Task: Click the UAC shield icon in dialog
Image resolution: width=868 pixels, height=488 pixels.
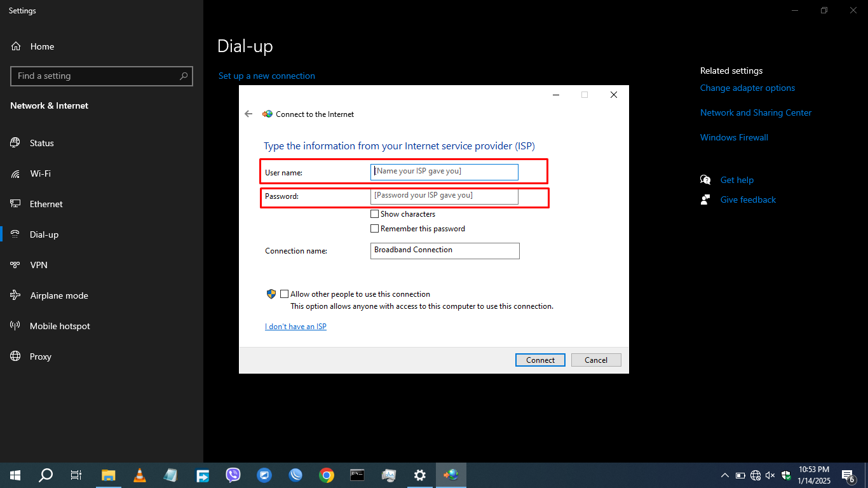Action: pyautogui.click(x=271, y=294)
